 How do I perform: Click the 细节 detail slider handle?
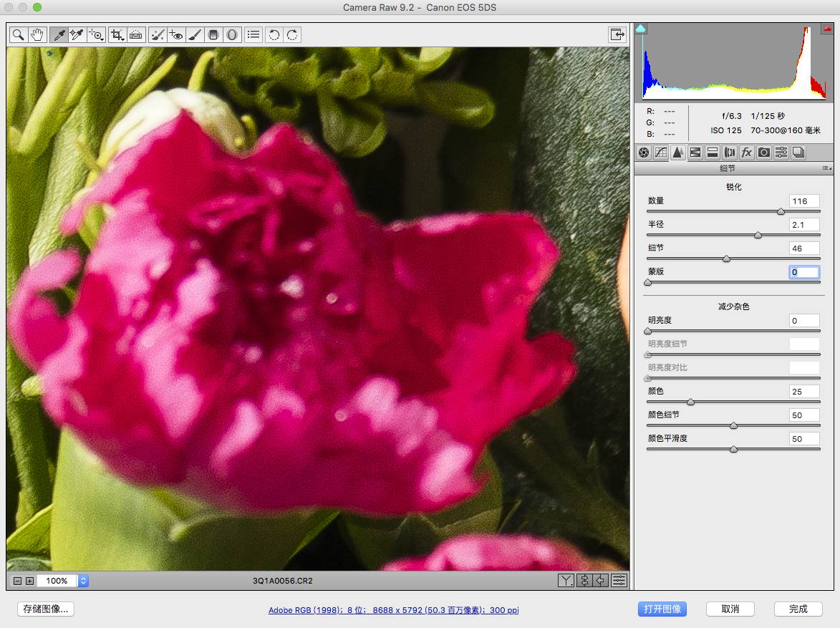tap(726, 259)
